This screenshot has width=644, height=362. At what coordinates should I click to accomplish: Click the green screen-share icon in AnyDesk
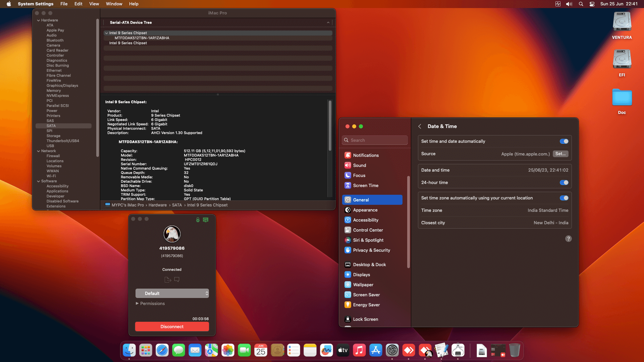point(206,220)
